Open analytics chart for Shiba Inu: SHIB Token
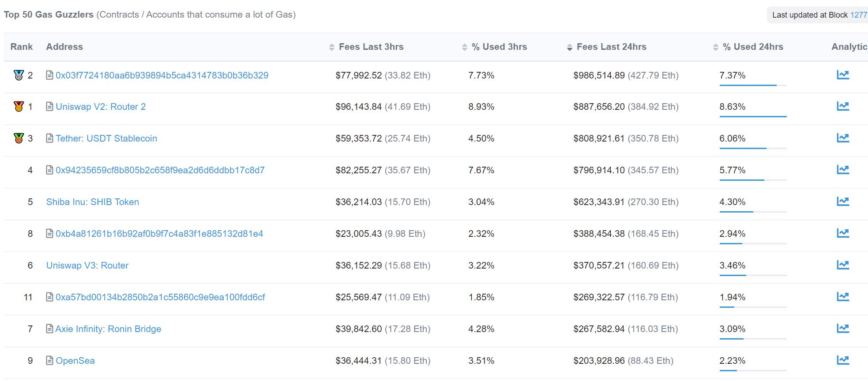This screenshot has width=868, height=381. pos(842,202)
